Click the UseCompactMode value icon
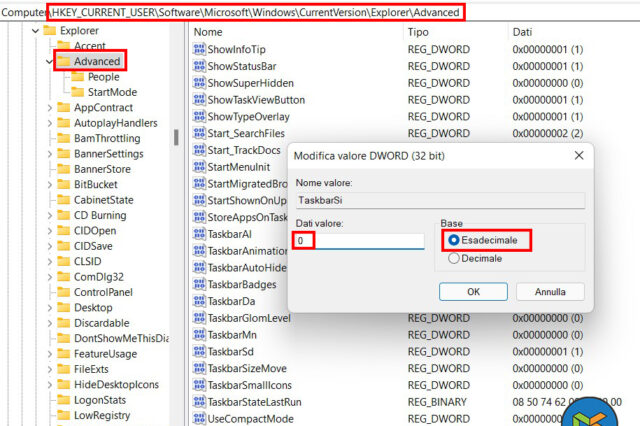The width and height of the screenshot is (640, 426). point(199,419)
